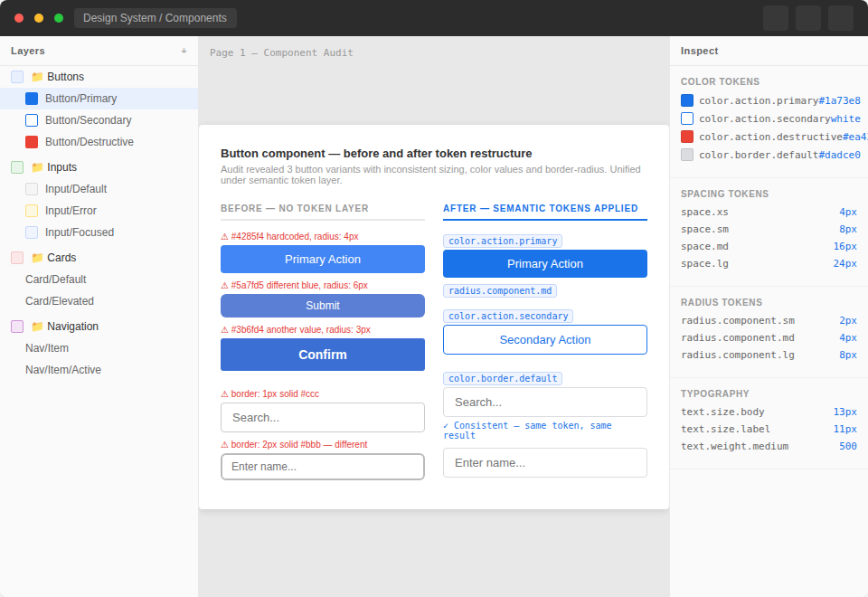Select Input/Error layer

[99, 211]
